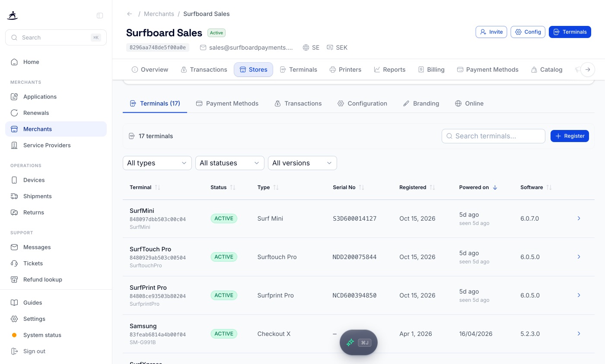This screenshot has height=364, width=605.
Task: Switch to merchant Transactions tab
Action: click(204, 70)
